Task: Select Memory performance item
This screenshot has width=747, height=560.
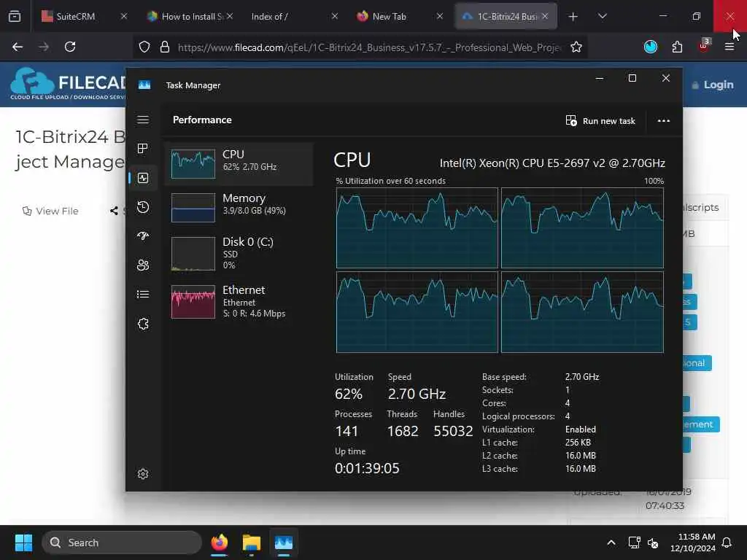Action: [239, 208]
